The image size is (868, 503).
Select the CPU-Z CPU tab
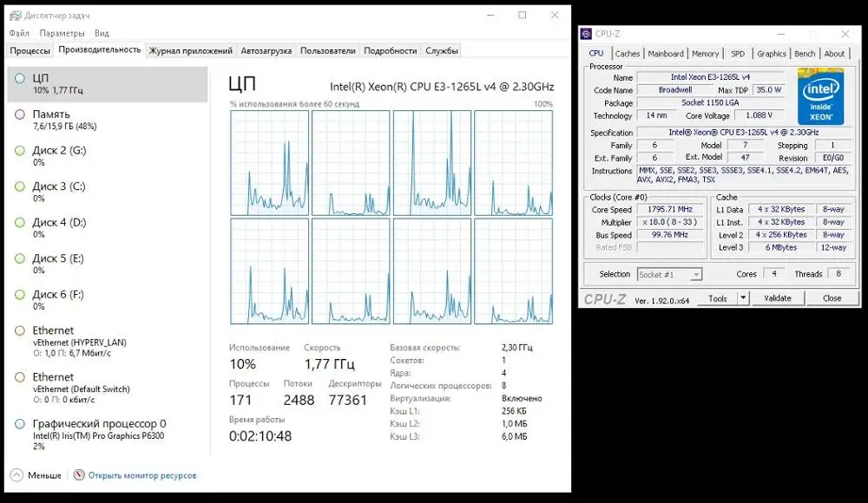596,53
